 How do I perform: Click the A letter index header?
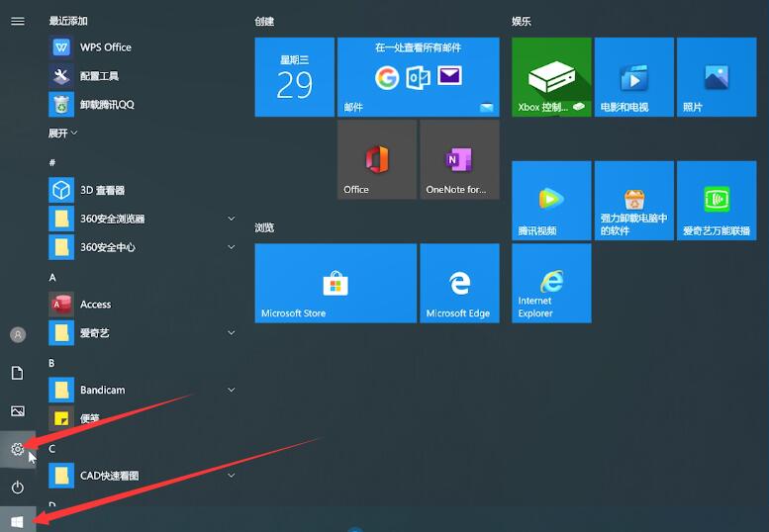click(x=52, y=277)
